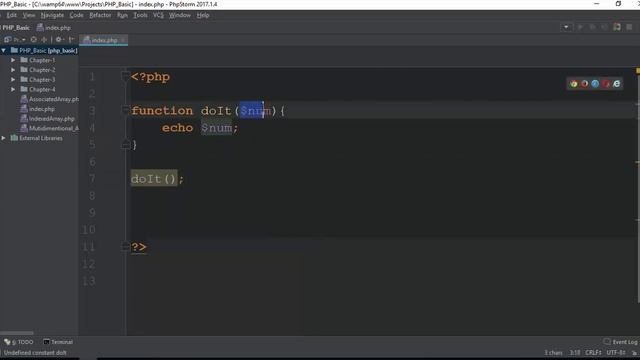This screenshot has width=640, height=360.
Task: Open in Firefox browser icon
Action: tap(584, 84)
